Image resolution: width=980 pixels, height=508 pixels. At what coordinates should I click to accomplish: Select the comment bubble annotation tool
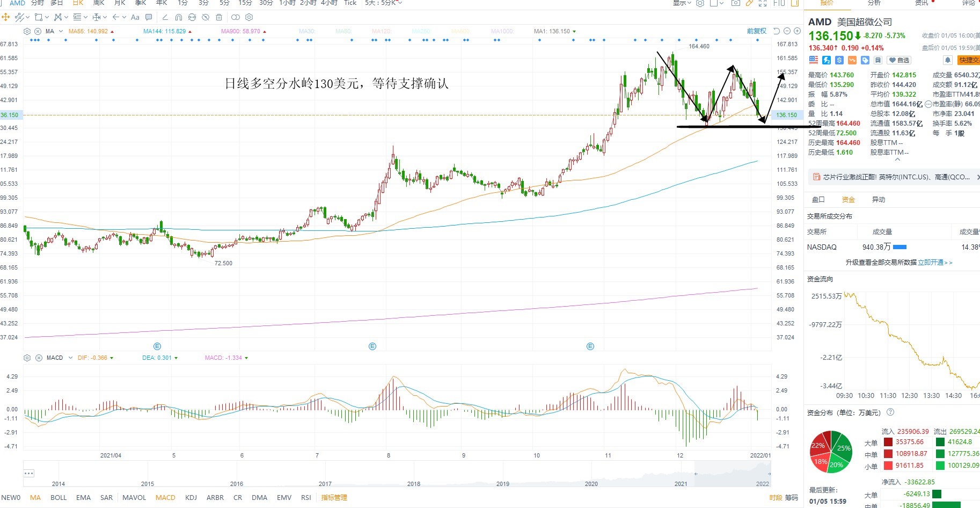pos(149,17)
